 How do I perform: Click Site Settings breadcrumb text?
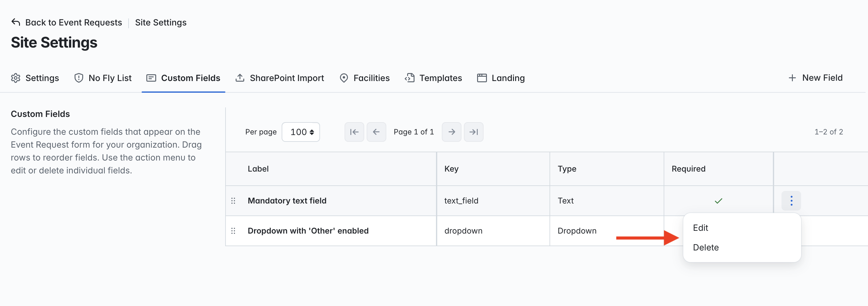161,22
